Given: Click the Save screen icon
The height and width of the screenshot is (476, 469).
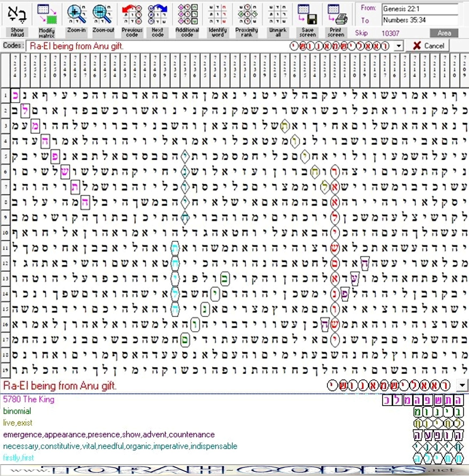Looking at the screenshot, I should [307, 14].
